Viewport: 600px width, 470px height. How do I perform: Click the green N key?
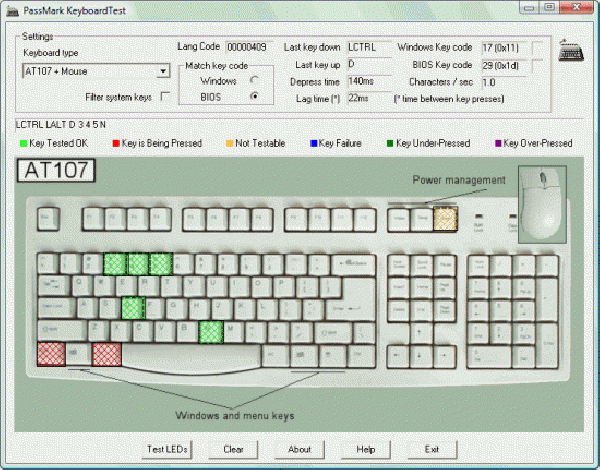pyautogui.click(x=211, y=331)
